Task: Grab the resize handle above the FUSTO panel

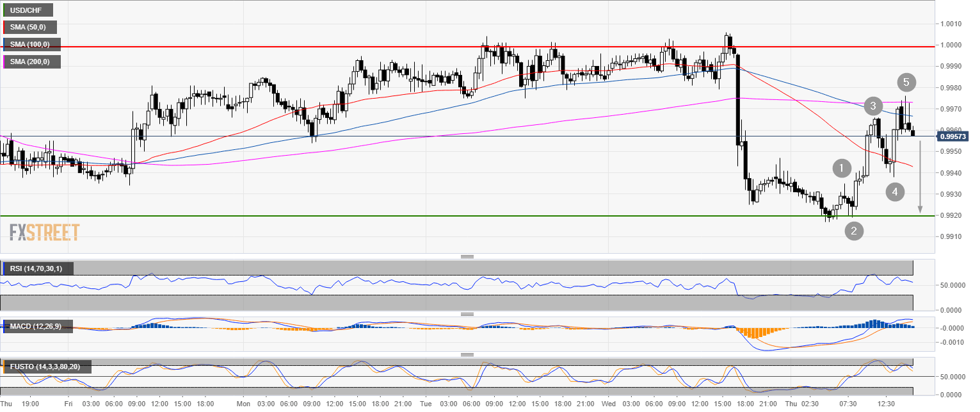Action: pyautogui.click(x=467, y=354)
